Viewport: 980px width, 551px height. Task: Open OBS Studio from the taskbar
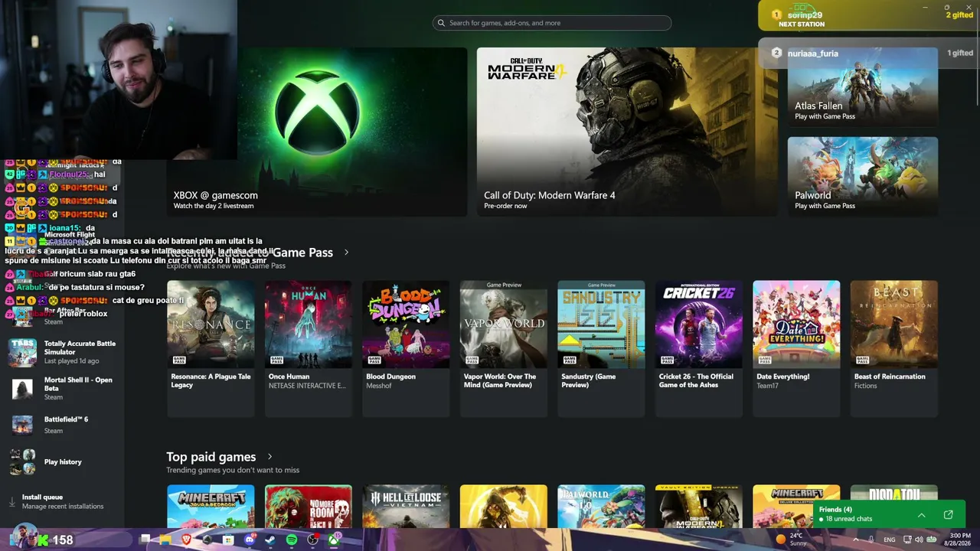pos(312,540)
